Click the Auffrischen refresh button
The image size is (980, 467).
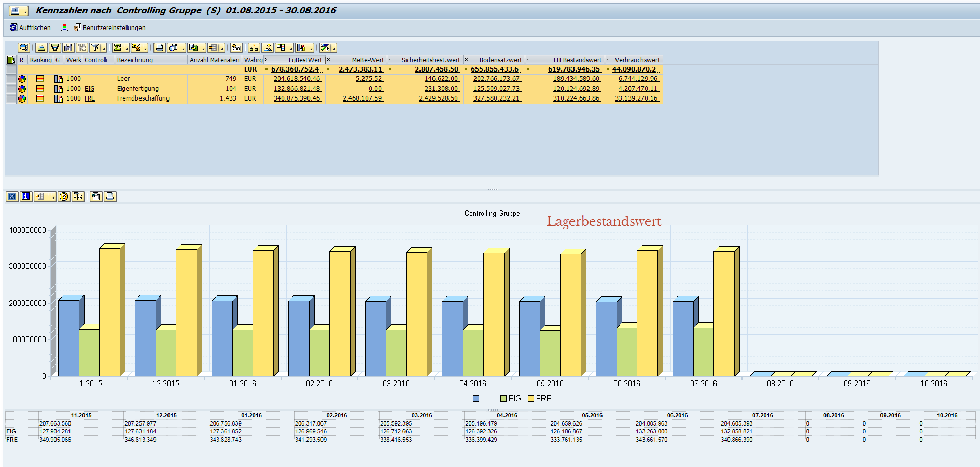30,27
